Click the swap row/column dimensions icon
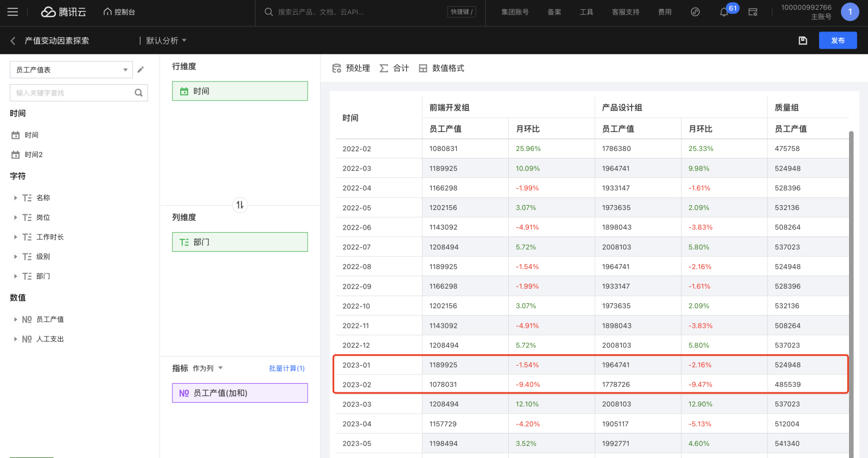 [x=240, y=205]
